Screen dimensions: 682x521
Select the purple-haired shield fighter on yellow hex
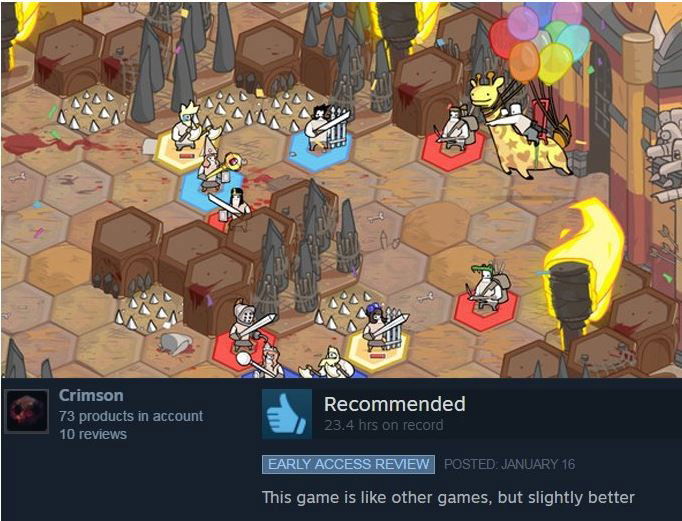coord(383,328)
